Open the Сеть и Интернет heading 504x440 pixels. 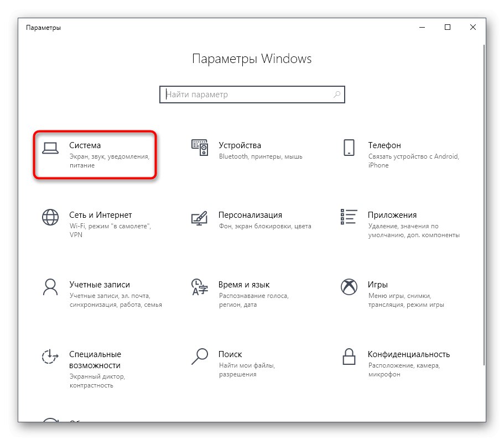(x=101, y=215)
